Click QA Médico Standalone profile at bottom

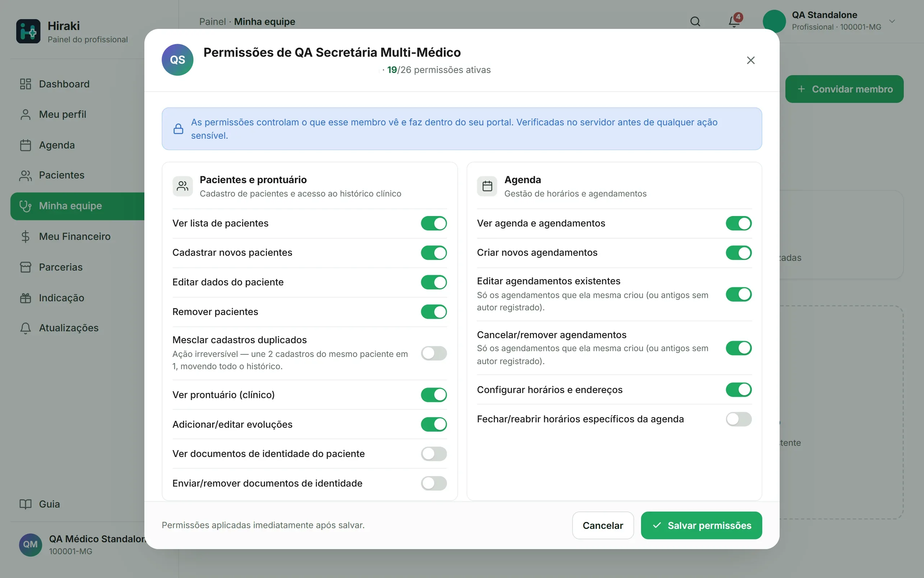click(x=82, y=544)
